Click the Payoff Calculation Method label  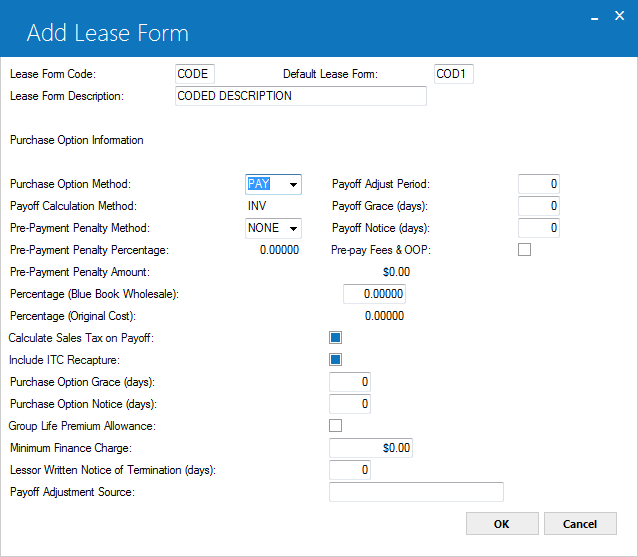click(x=73, y=206)
